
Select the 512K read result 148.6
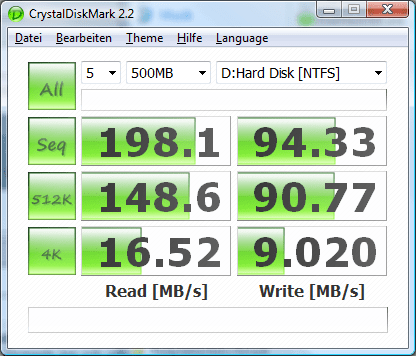156,196
